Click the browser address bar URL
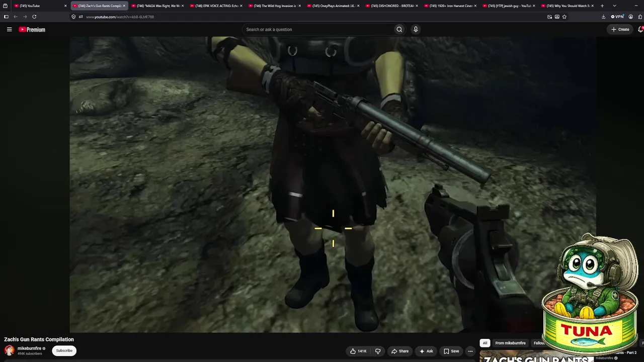Viewport: 644px width, 362px height. [x=120, y=17]
